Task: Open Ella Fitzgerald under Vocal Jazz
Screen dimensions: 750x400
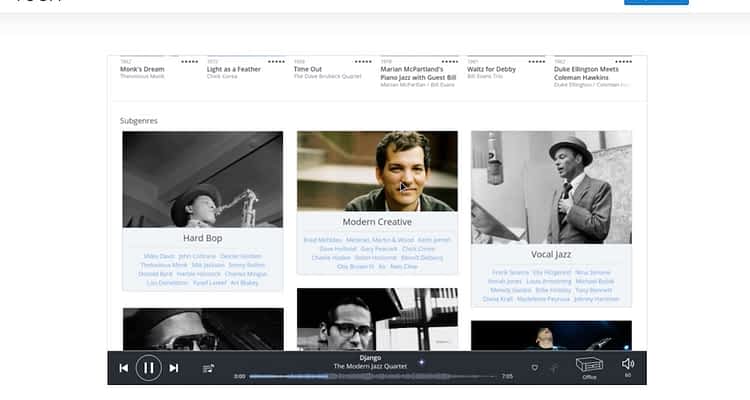Action: click(551, 273)
